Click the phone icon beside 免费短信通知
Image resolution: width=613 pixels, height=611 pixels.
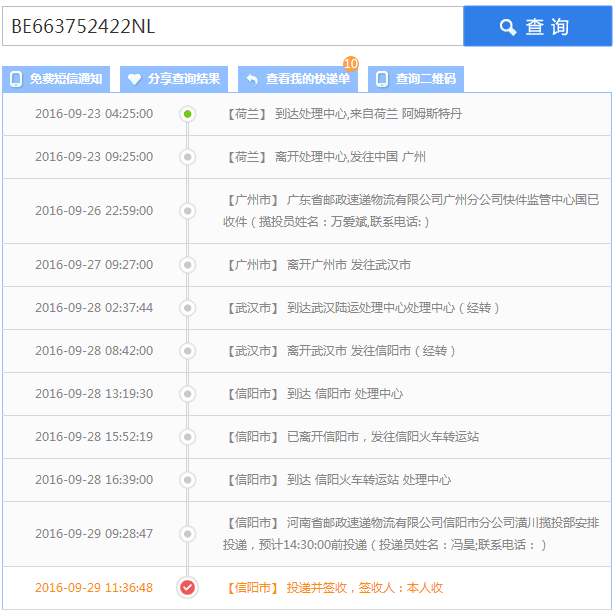[x=16, y=79]
